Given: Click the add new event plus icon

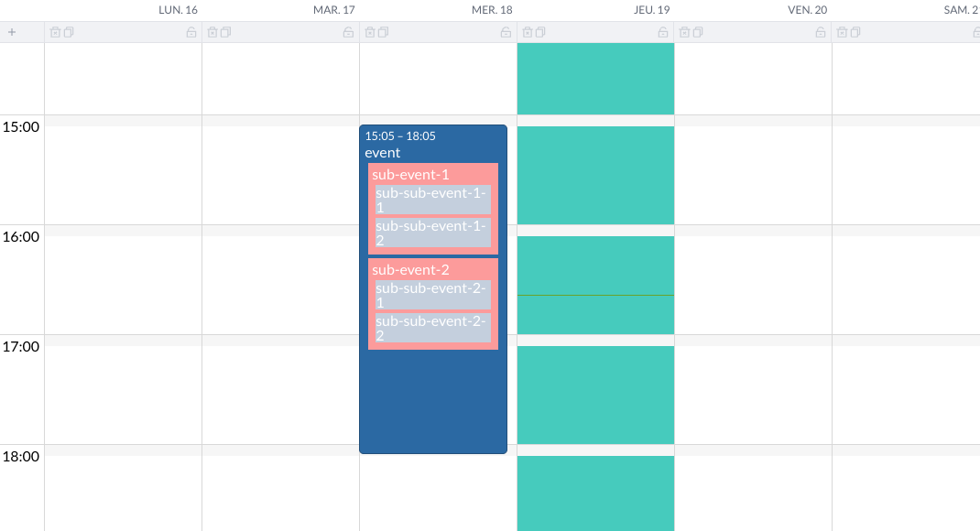Looking at the screenshot, I should 12,31.
